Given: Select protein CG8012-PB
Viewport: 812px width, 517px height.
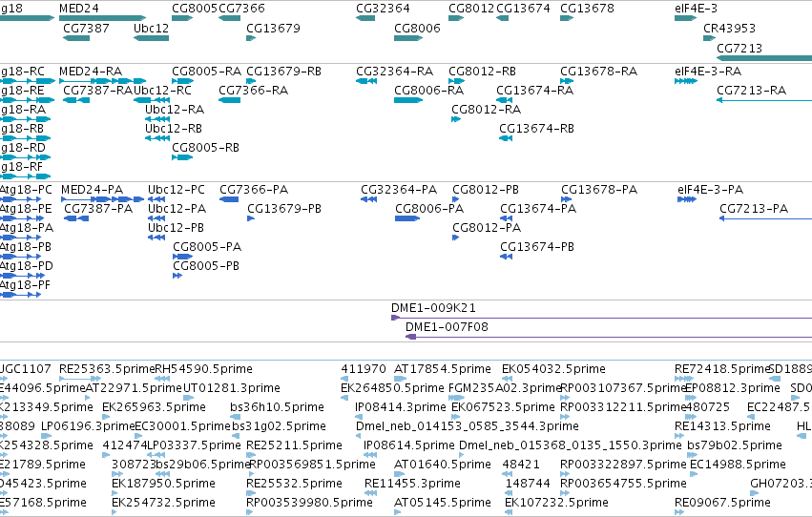Looking at the screenshot, I should pos(456,199).
